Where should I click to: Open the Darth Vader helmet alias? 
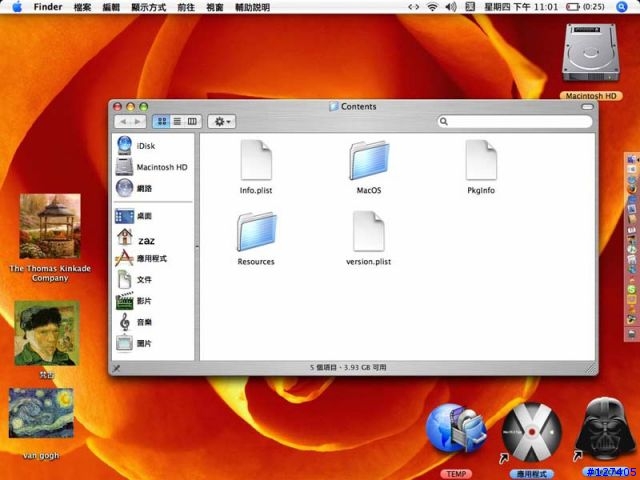tap(605, 429)
